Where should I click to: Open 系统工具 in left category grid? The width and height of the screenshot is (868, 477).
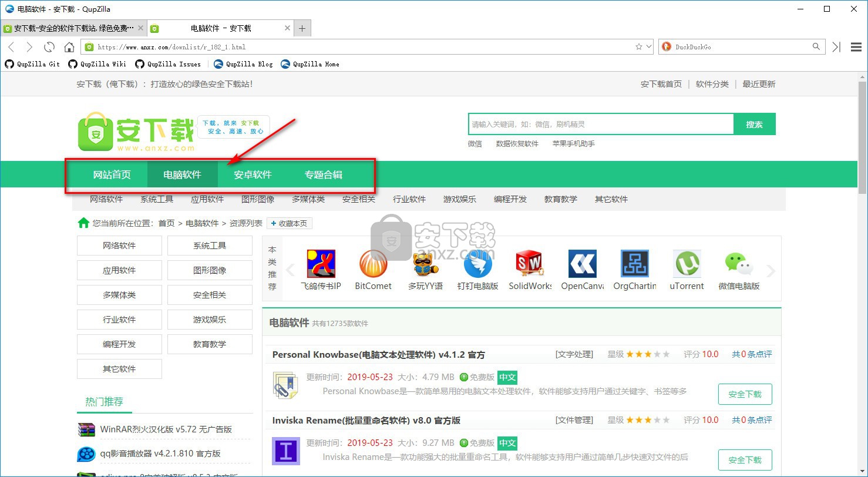click(x=210, y=246)
